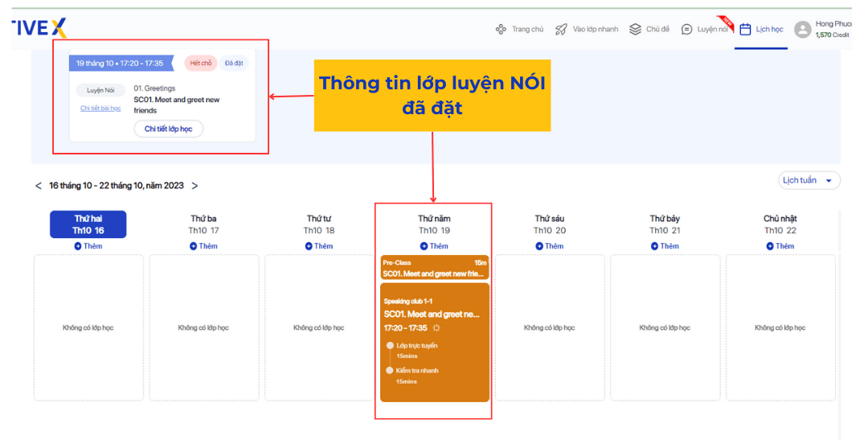The height and width of the screenshot is (444, 868).
Task: Open Trang chủ menu item
Action: point(519,30)
